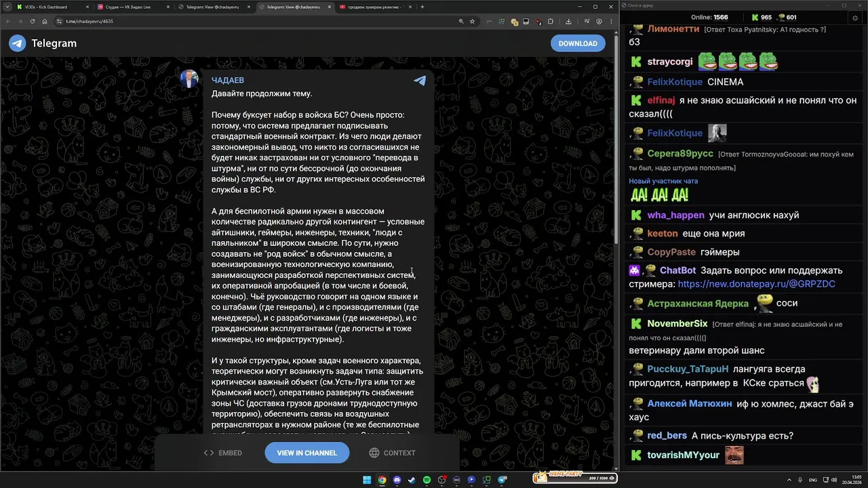This screenshot has width=868, height=488.
Task: Click VIEW IN CHANNEL button
Action: [x=307, y=453]
